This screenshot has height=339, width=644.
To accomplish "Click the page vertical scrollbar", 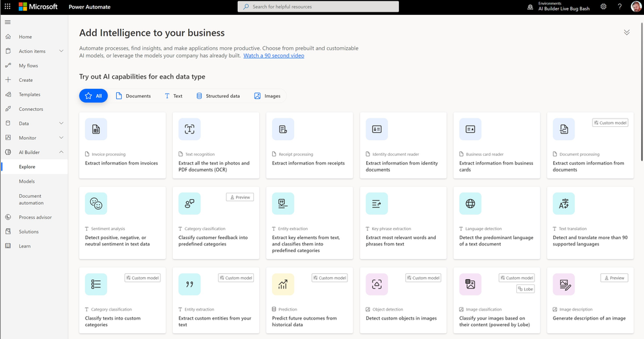I will click(641, 90).
